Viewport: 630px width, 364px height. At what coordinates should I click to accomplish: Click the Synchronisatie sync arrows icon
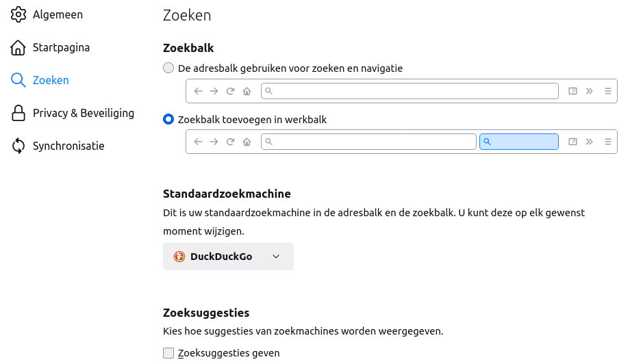[18, 146]
